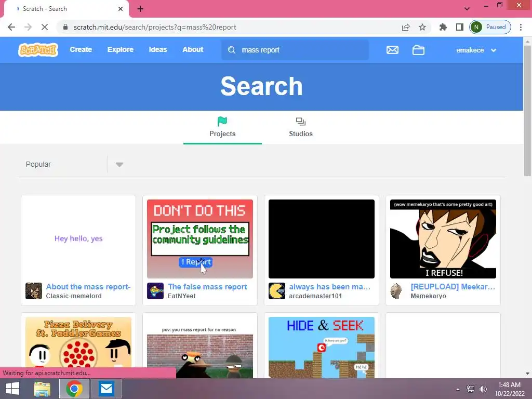Open the Mail app on the taskbar
Screen dimensions: 532x399
pos(106,389)
